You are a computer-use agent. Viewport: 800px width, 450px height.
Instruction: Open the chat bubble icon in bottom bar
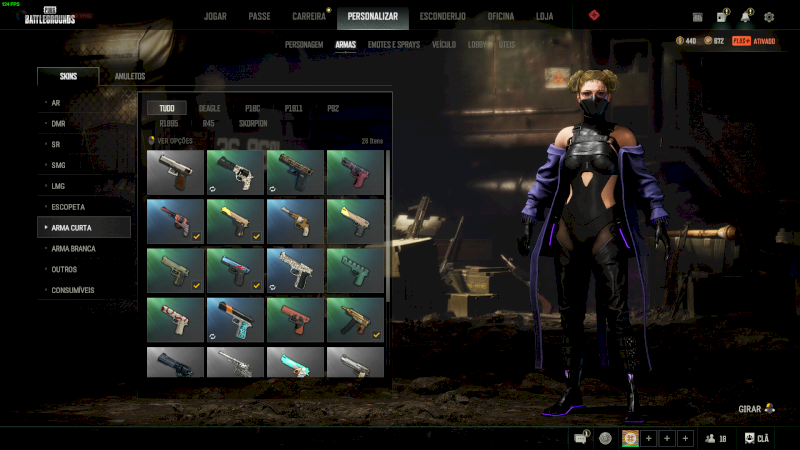(x=581, y=438)
